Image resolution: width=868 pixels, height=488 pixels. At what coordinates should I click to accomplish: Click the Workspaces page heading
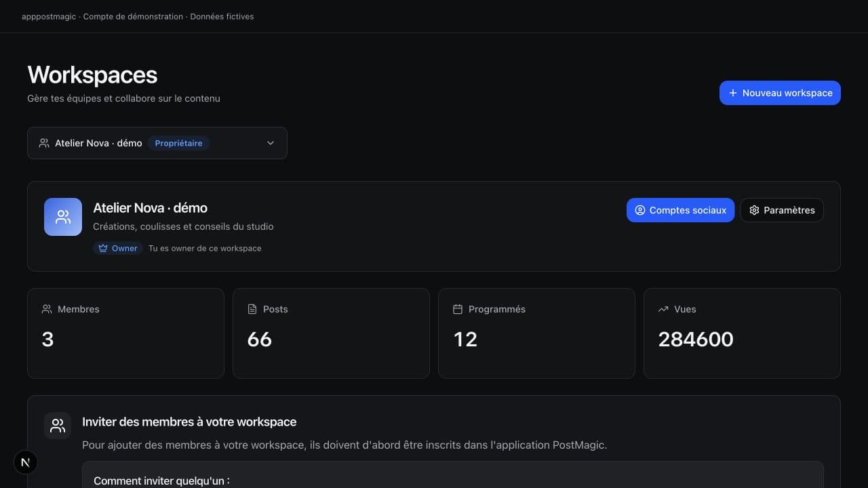(92, 75)
